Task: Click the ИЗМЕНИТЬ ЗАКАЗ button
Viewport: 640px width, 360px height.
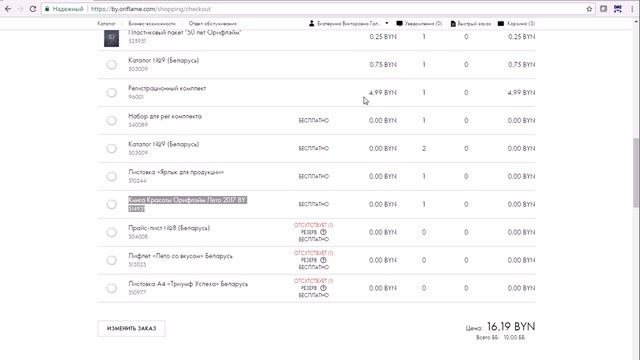Action: pos(131,329)
